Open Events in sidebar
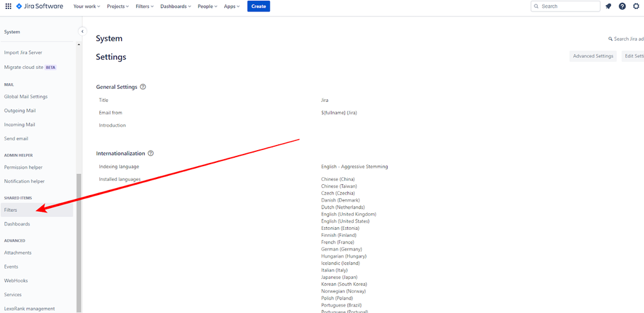Viewport: 644px width, 313px height. pos(11,267)
